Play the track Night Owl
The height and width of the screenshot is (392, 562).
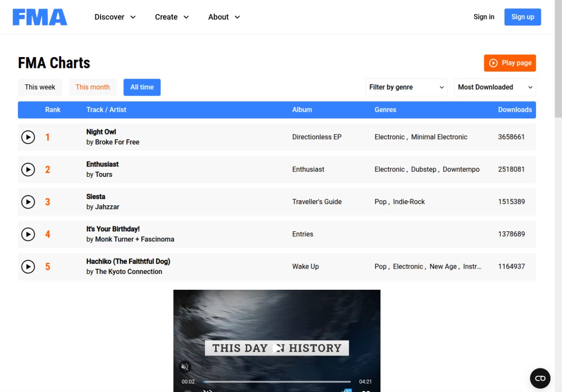(x=28, y=137)
